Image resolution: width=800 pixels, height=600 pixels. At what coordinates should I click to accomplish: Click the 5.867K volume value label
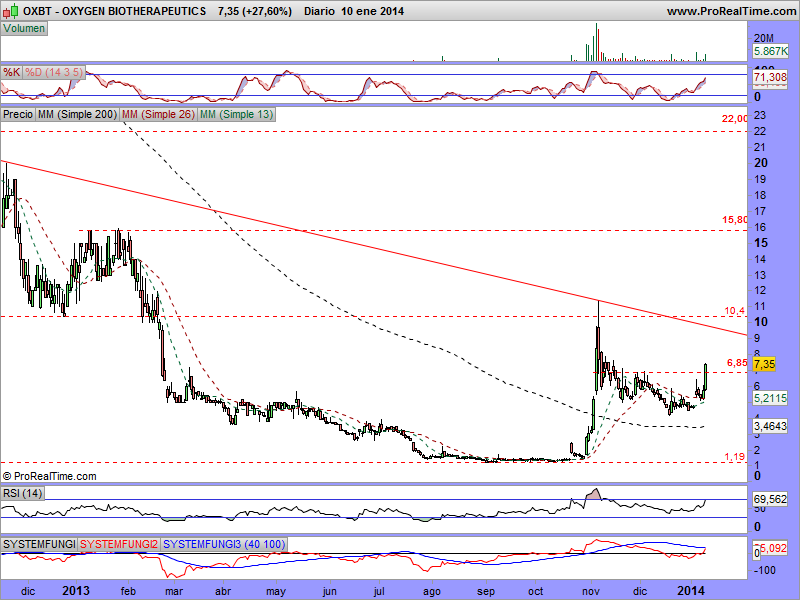point(771,51)
